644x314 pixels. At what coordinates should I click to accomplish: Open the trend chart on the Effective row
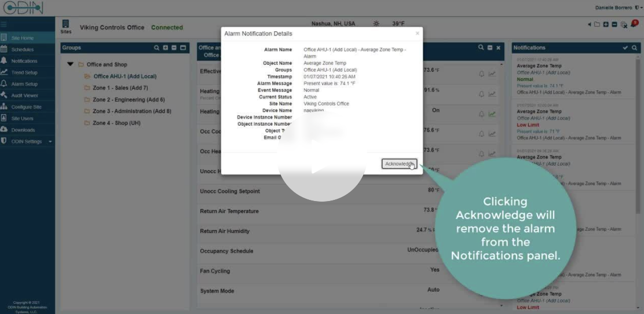pos(492,74)
